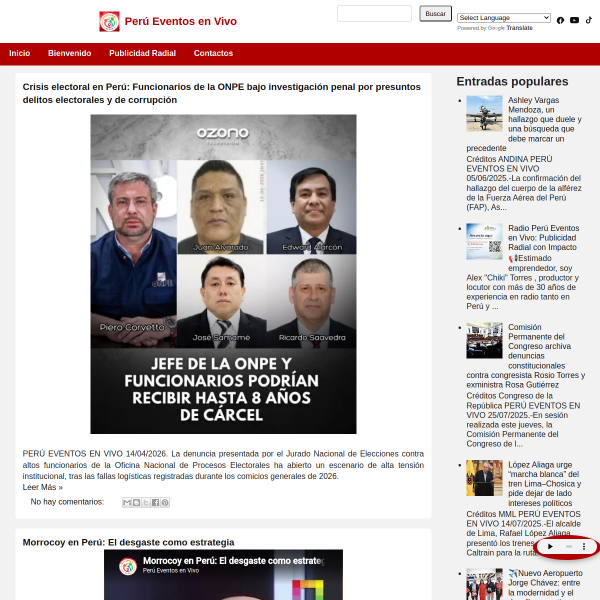The image size is (600, 600).
Task: Click the channel avatar in Morrocoy video
Action: click(128, 566)
